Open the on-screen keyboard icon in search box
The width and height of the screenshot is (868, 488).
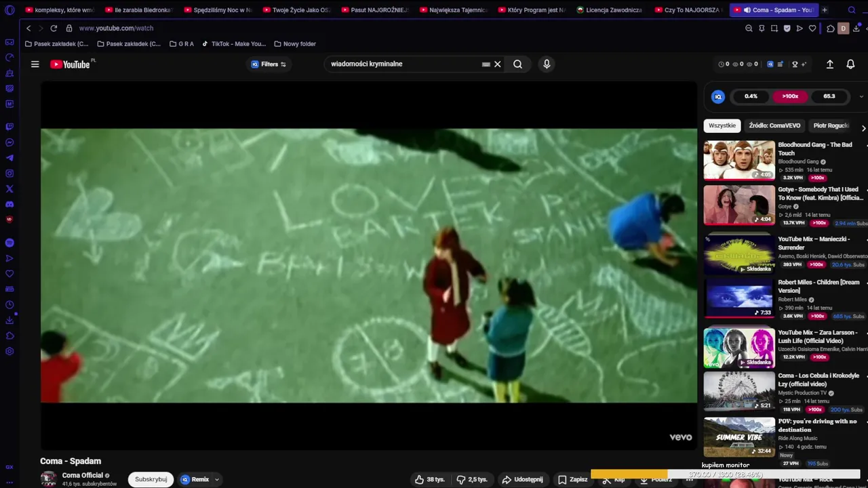[x=486, y=64]
